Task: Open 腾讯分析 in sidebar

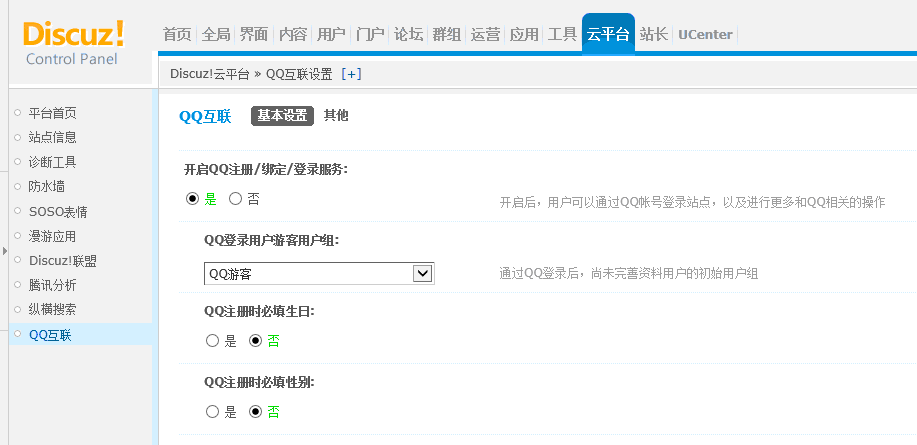Action: click(x=53, y=285)
